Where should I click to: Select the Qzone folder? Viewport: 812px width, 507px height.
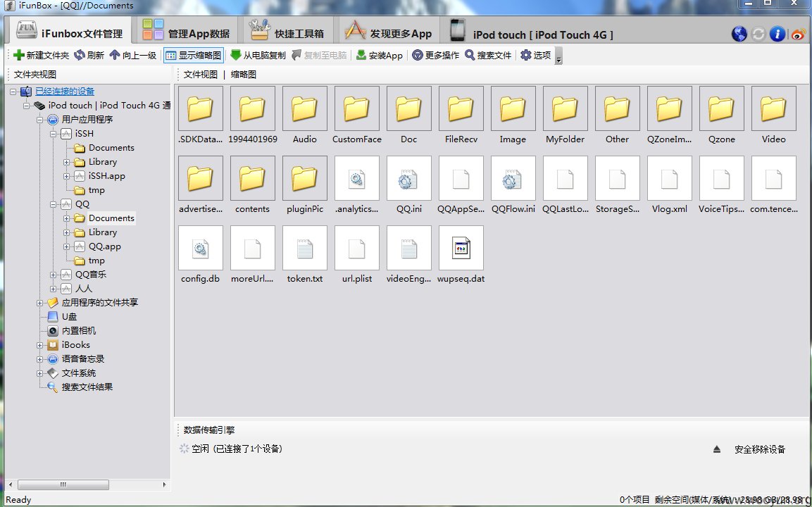(x=721, y=115)
